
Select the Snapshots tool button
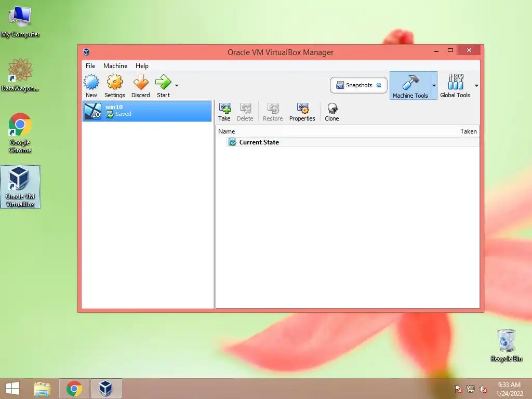pyautogui.click(x=358, y=85)
